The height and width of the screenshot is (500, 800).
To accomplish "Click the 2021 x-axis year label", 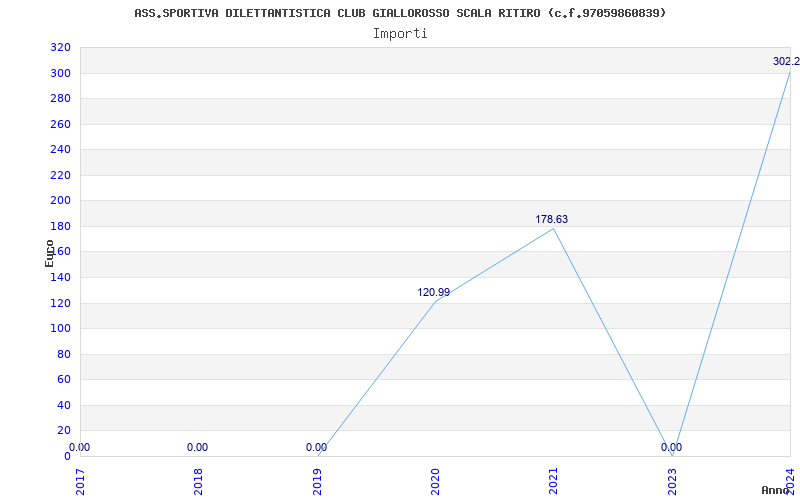I will point(554,481).
